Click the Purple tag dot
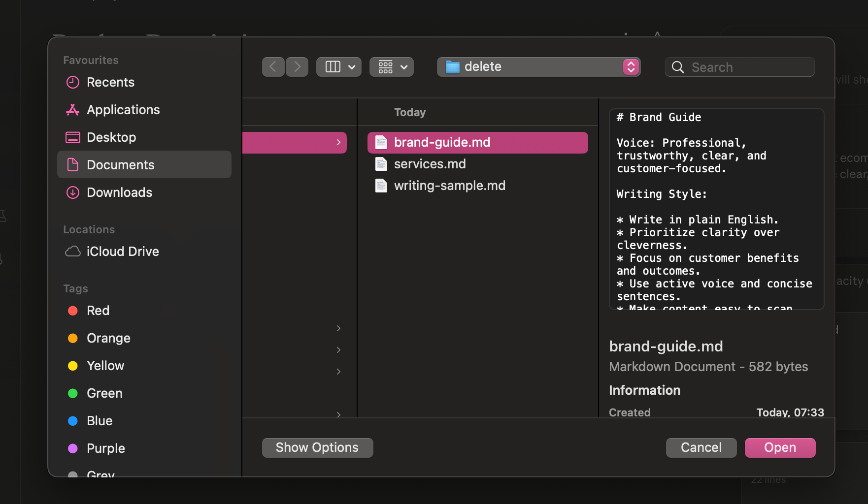Viewport: 868px width, 504px height. coord(73,448)
